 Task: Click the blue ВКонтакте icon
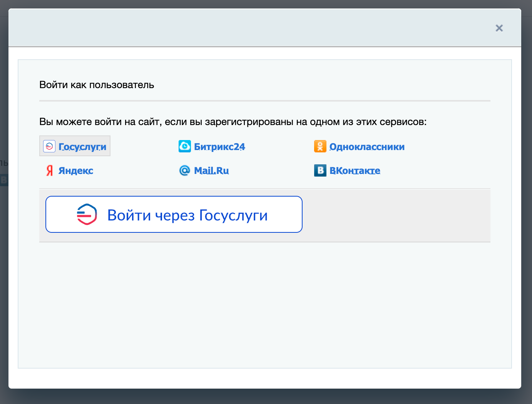click(x=320, y=170)
